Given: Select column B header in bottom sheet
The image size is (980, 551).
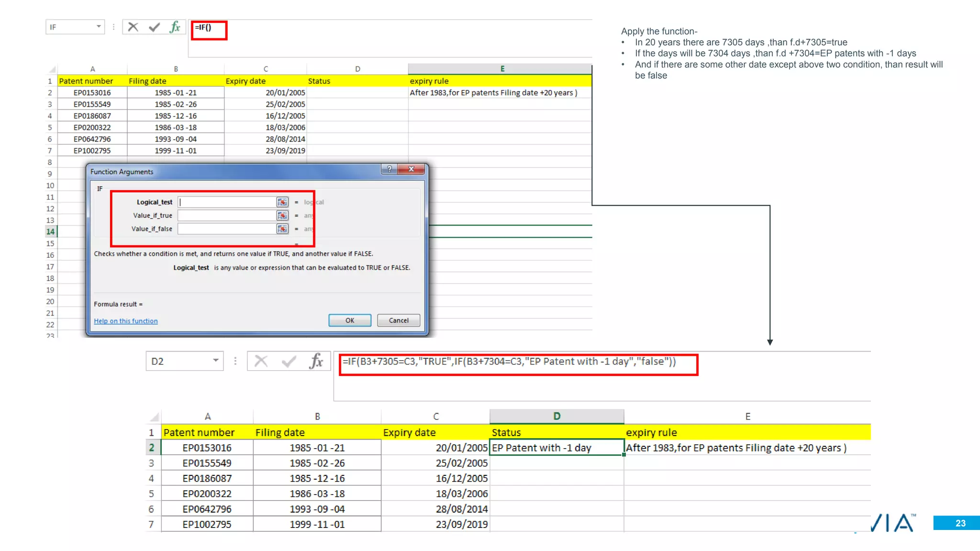Looking at the screenshot, I should tap(317, 417).
